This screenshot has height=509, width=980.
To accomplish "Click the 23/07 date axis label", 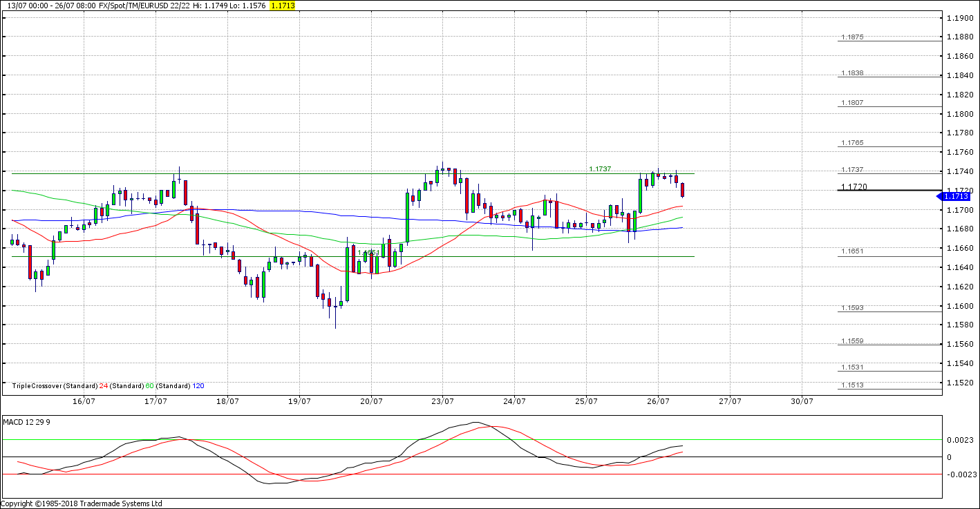I will pyautogui.click(x=442, y=401).
